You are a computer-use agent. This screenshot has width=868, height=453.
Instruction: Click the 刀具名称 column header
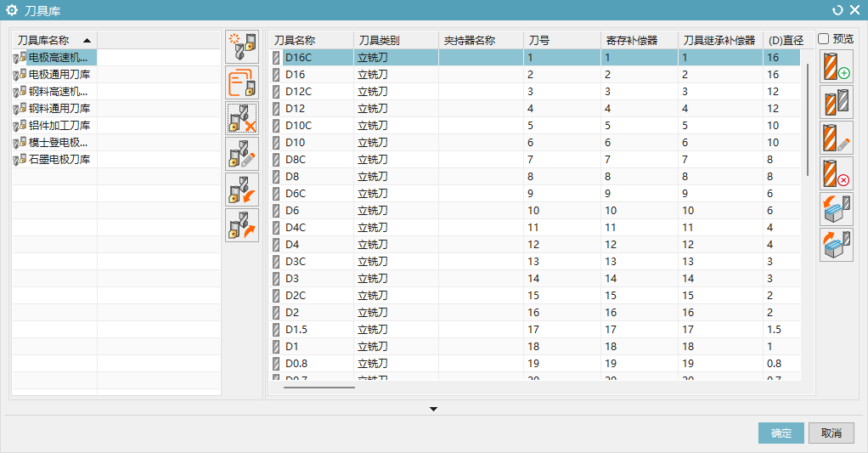pyautogui.click(x=312, y=41)
